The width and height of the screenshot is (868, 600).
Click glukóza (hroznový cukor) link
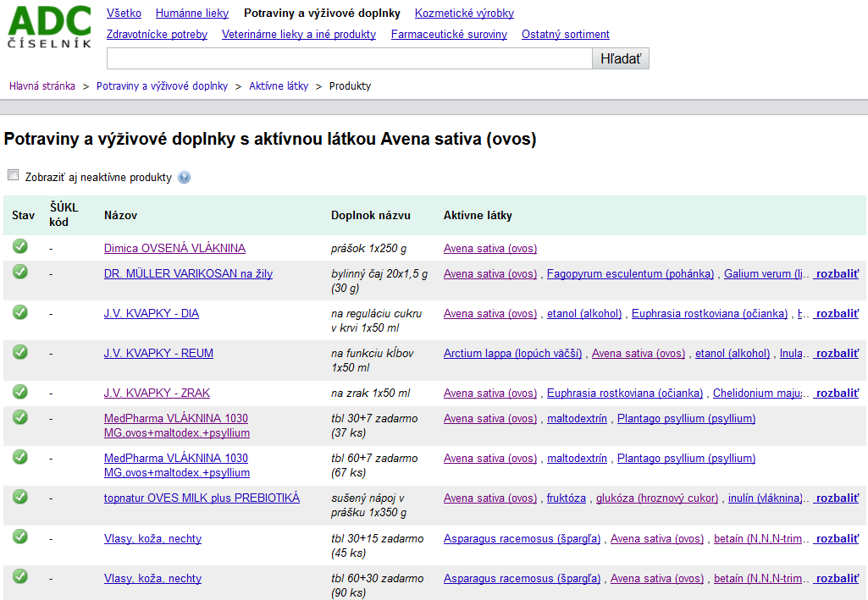pos(657,498)
